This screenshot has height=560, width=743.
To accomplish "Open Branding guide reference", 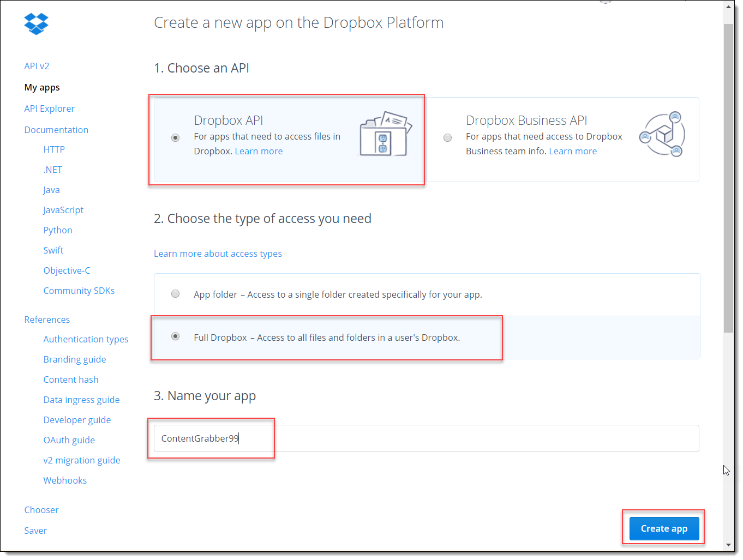I will click(x=75, y=359).
